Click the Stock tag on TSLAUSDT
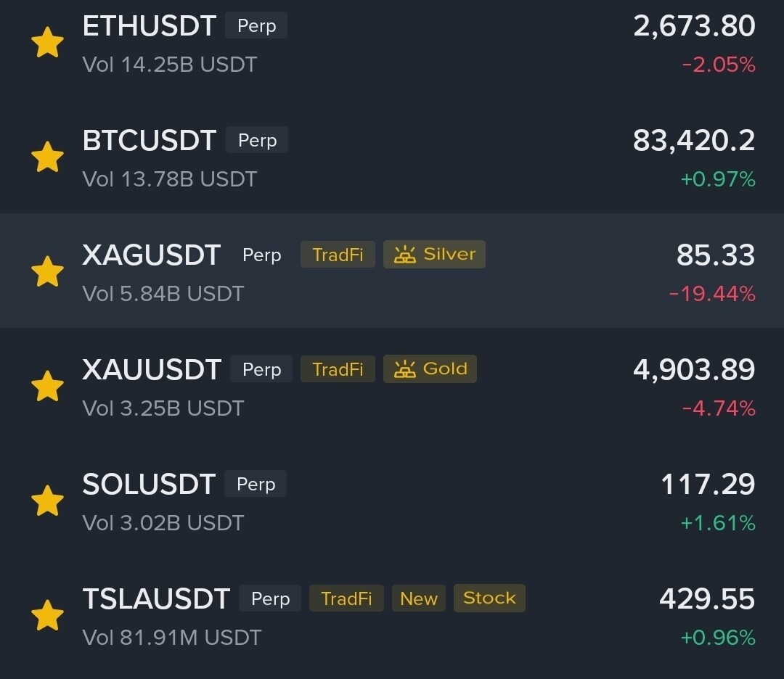The height and width of the screenshot is (679, 784). pos(489,598)
